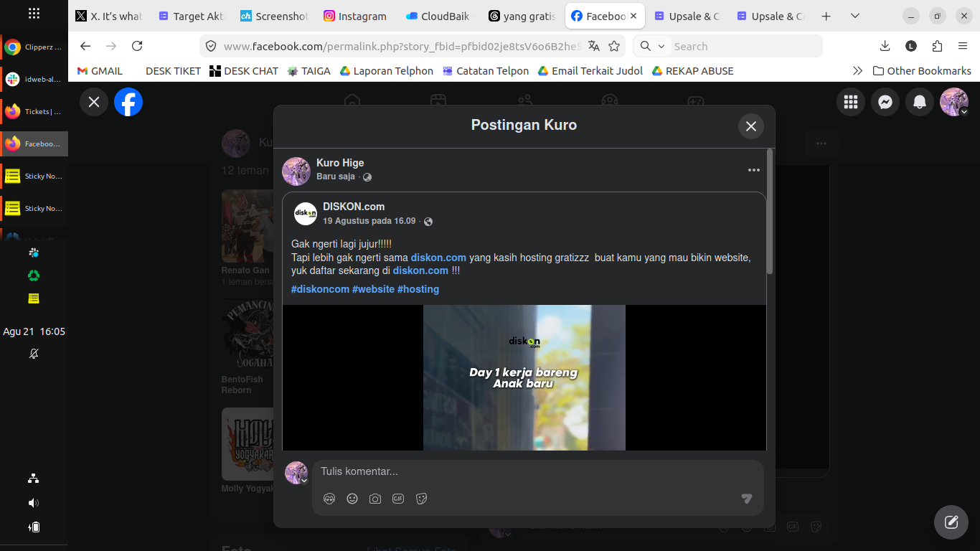
Task: Open the search engine dropdown
Action: [x=653, y=46]
